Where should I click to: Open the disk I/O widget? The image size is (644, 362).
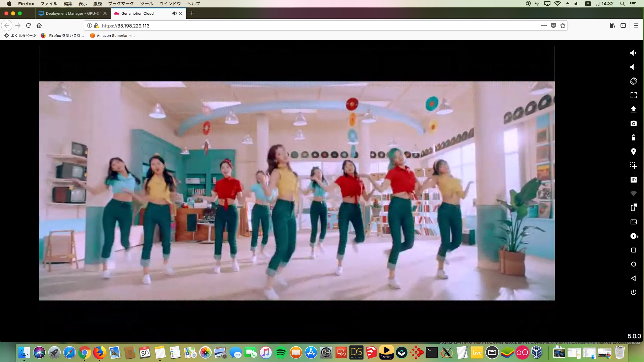click(634, 236)
